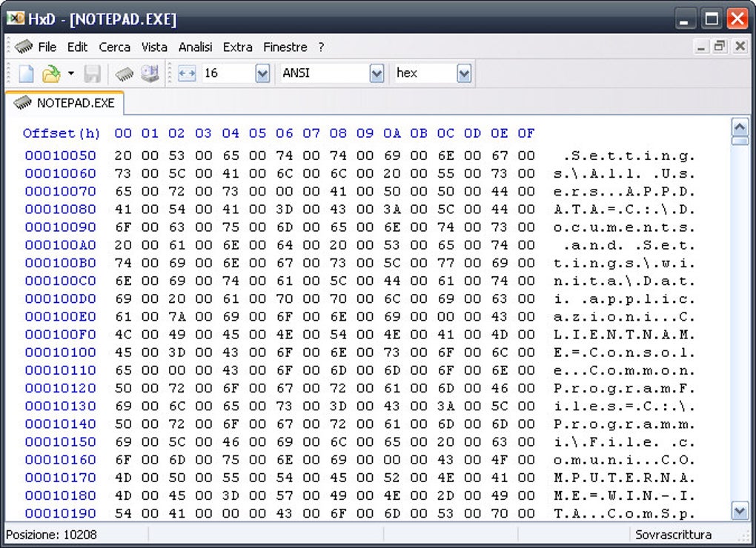Image resolution: width=756 pixels, height=548 pixels.
Task: Click the bytes-per-row width icon
Action: click(187, 73)
